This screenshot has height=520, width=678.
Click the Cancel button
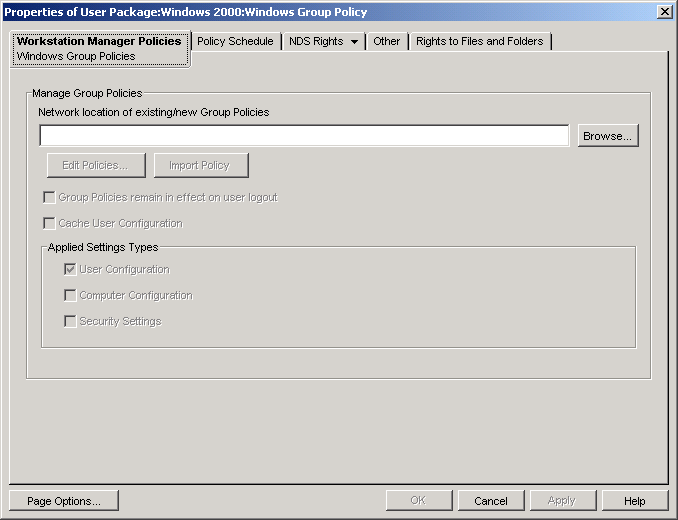click(x=491, y=501)
